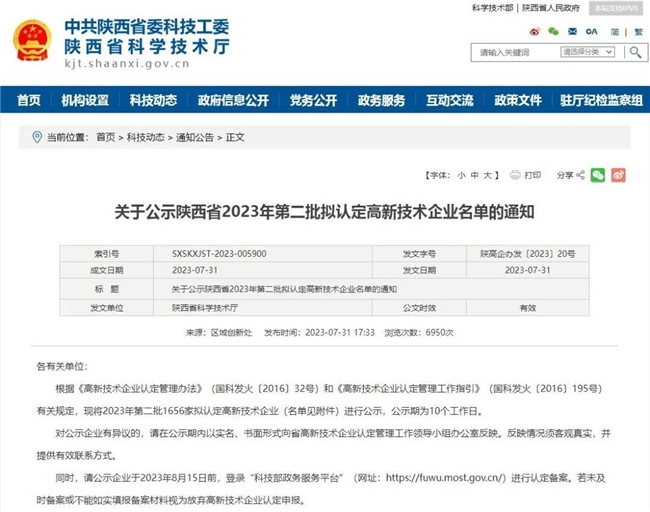650x512 pixels.
Task: Click the WeChat icon in the header
Action: click(551, 31)
